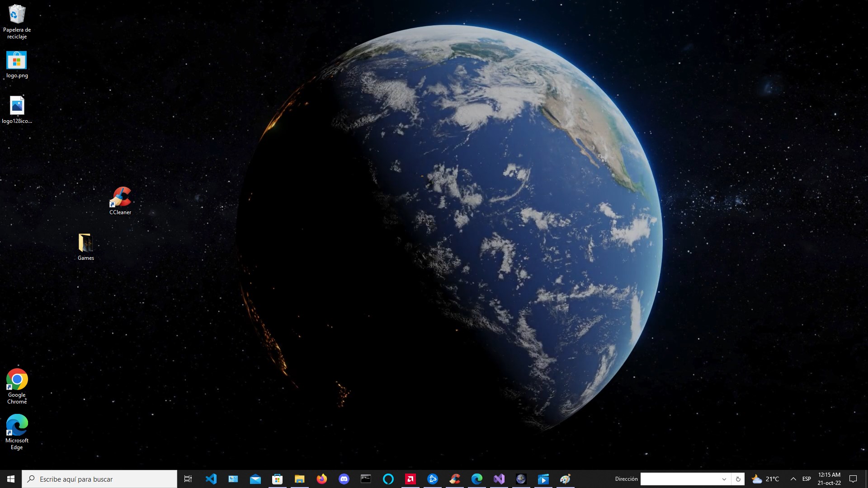Open the Command Prompt taskbar icon
The height and width of the screenshot is (488, 868).
coord(366,479)
